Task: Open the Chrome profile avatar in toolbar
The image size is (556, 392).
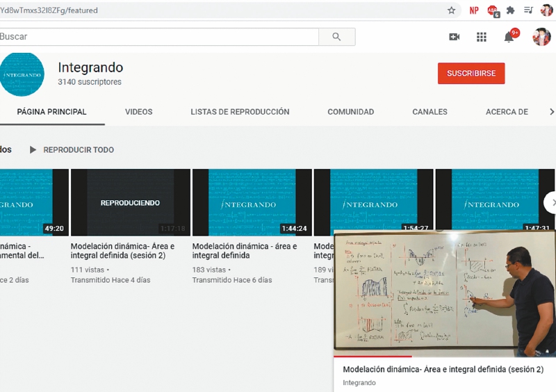Action: 546,10
